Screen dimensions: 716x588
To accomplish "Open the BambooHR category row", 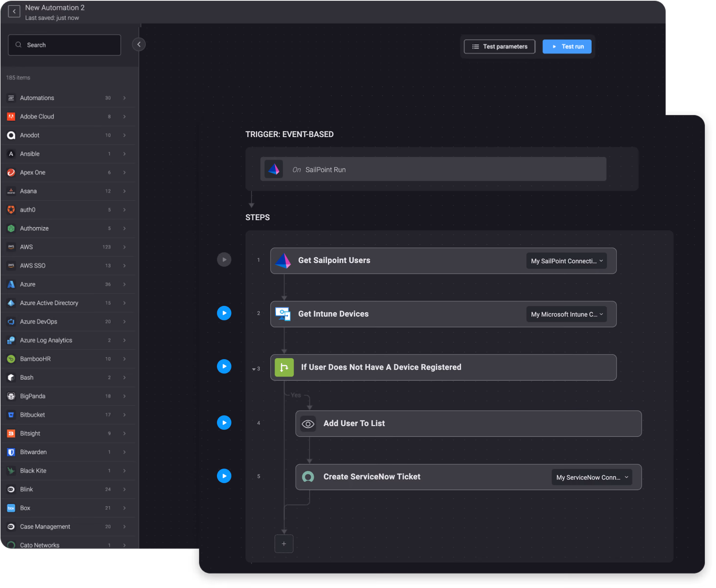I will coord(68,359).
